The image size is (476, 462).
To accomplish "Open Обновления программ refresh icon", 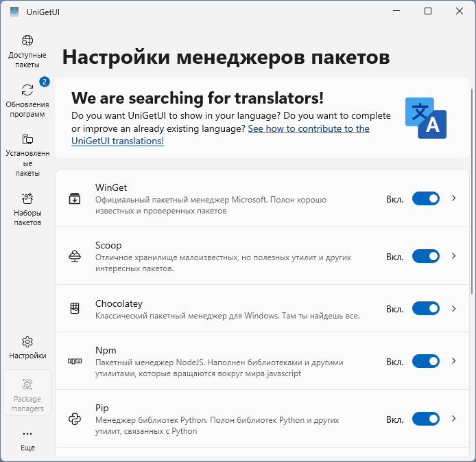I will tap(27, 90).
